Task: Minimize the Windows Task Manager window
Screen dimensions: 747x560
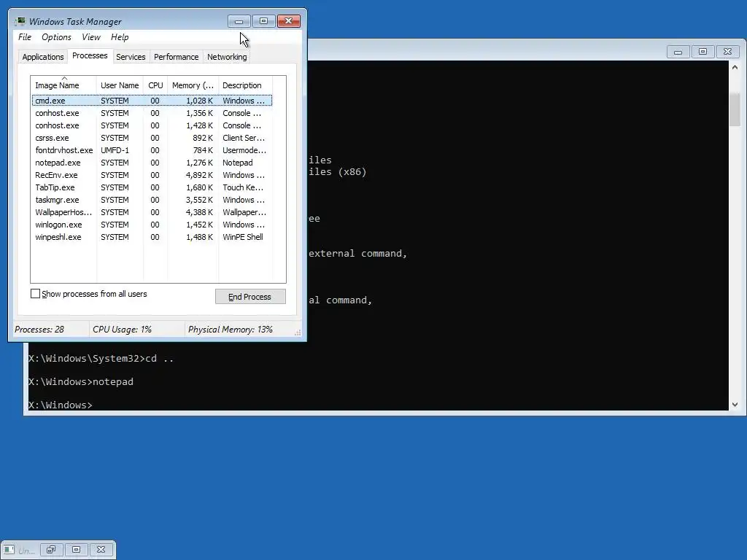Action: (239, 21)
